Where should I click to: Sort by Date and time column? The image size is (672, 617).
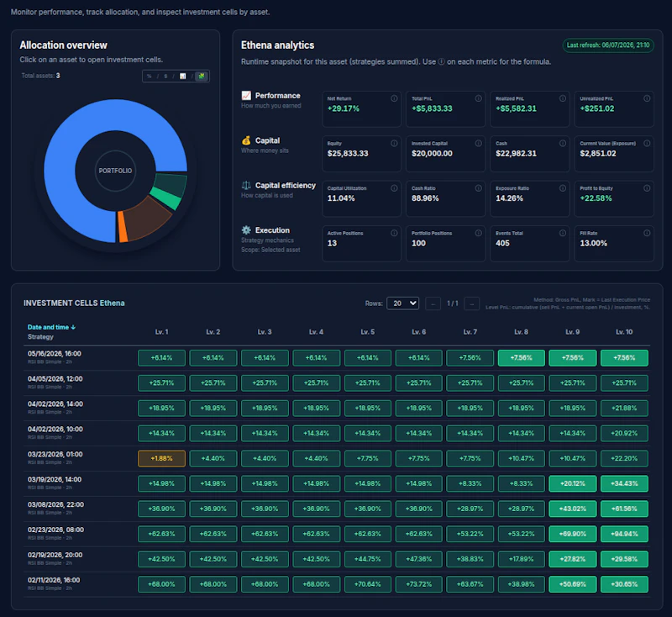[x=51, y=327]
